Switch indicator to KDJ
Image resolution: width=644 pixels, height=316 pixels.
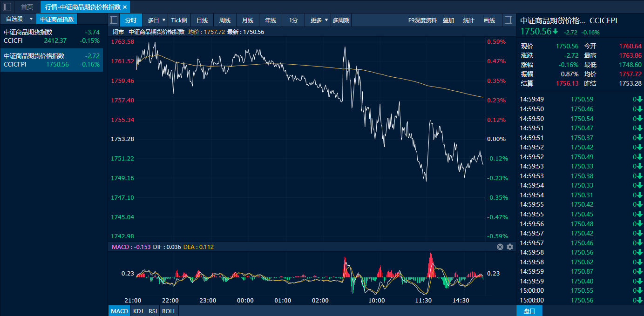coord(138,311)
